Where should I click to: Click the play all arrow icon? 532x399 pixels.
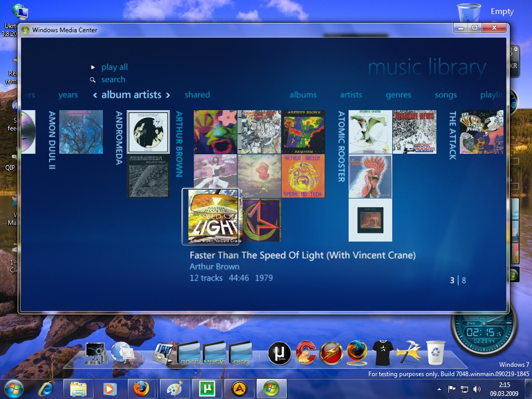coord(92,67)
